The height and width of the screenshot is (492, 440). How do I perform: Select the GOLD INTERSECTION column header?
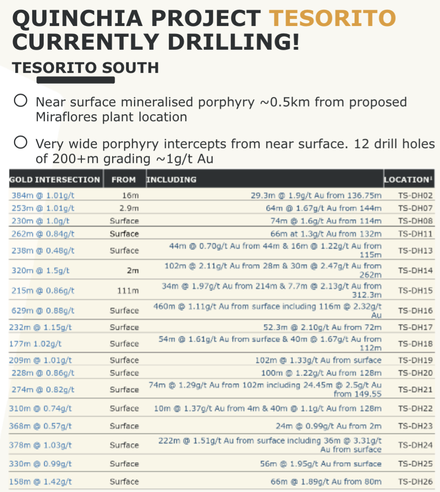pyautogui.click(x=56, y=179)
